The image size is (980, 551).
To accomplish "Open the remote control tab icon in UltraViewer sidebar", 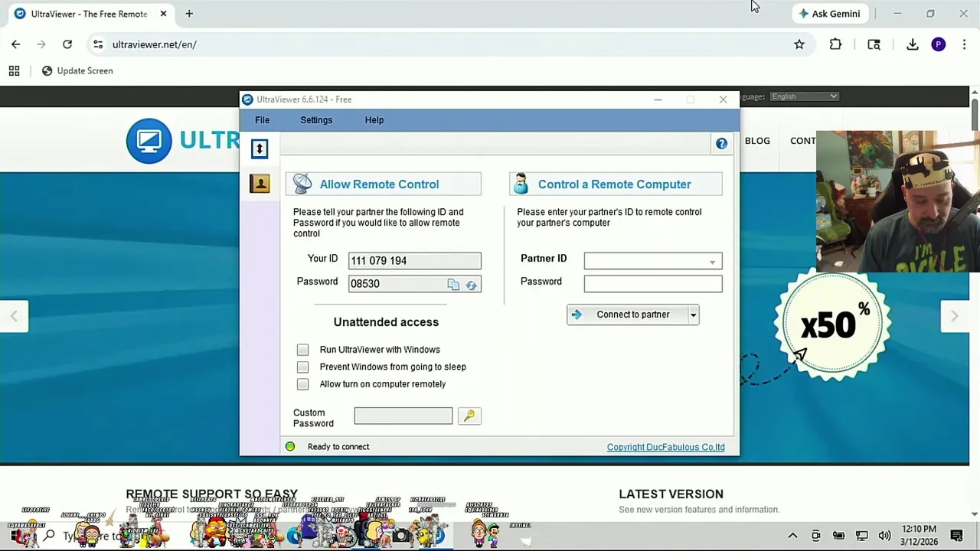I will pos(260,148).
